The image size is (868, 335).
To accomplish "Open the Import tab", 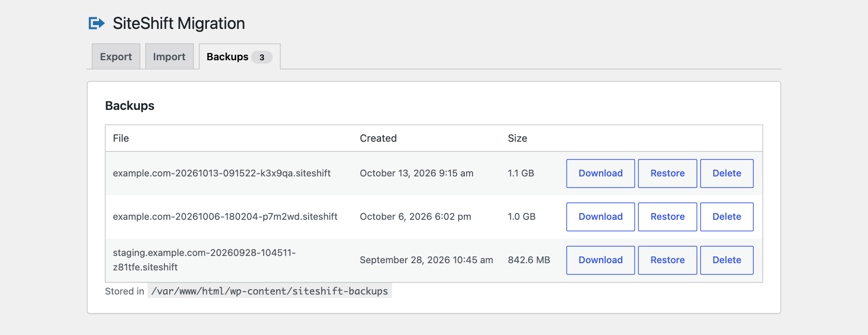I will click(x=169, y=56).
